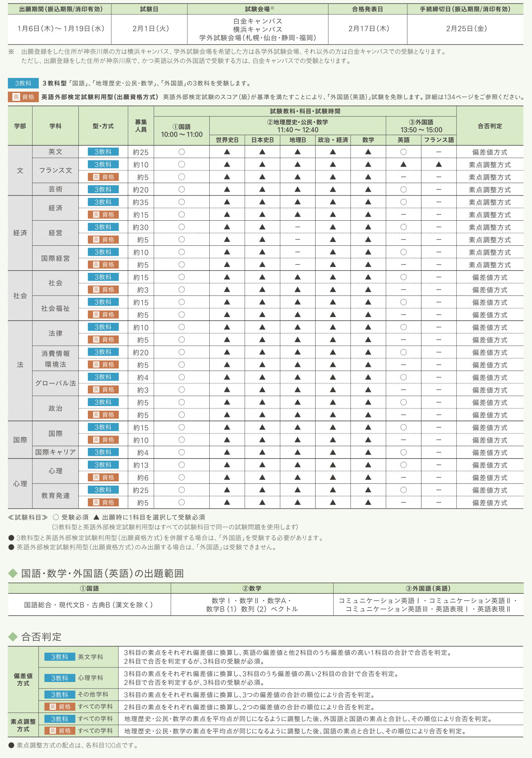The width and height of the screenshot is (532, 758).
Task: Click '約30' quota in the 経営 3教科 row
Action: [141, 227]
